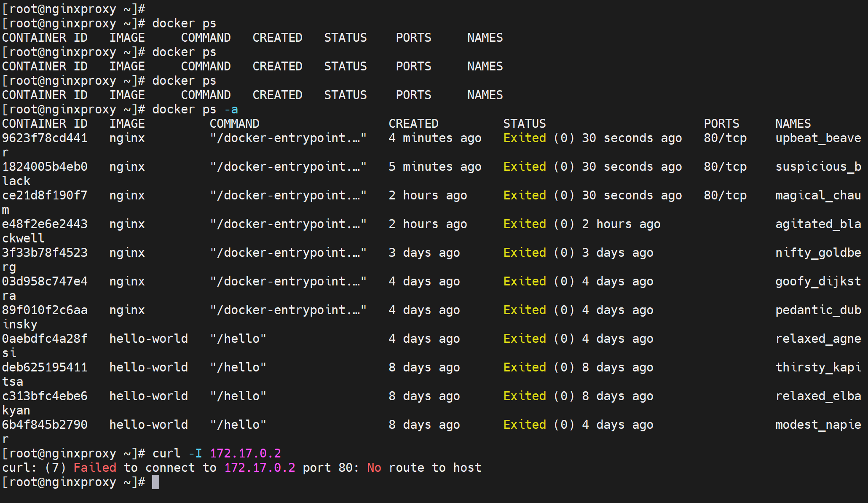Click the PORTS header of the wide table
868x503 pixels.
[x=721, y=124]
